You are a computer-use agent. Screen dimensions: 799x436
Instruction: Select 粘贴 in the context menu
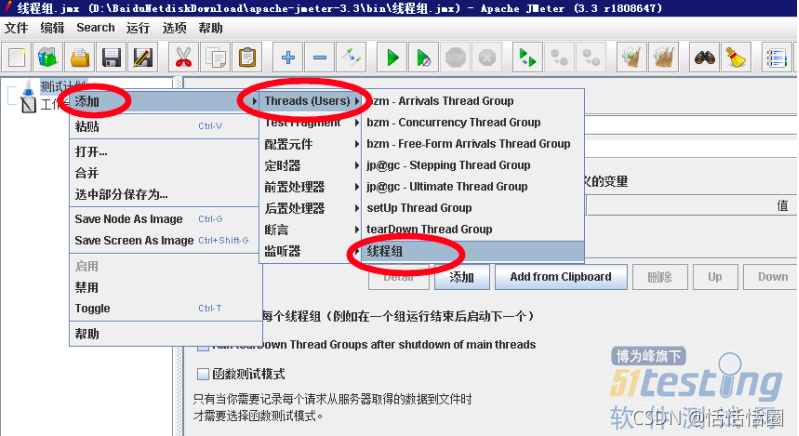tap(165, 126)
